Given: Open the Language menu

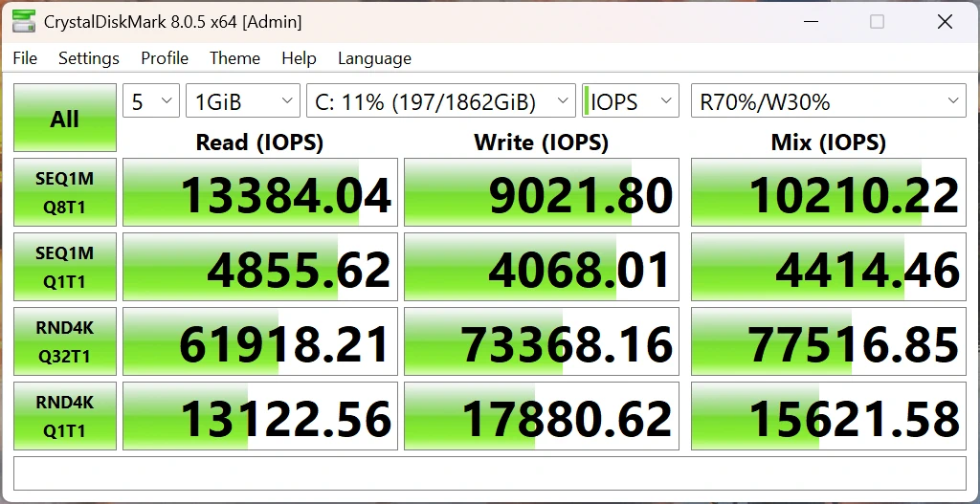Looking at the screenshot, I should click(374, 58).
